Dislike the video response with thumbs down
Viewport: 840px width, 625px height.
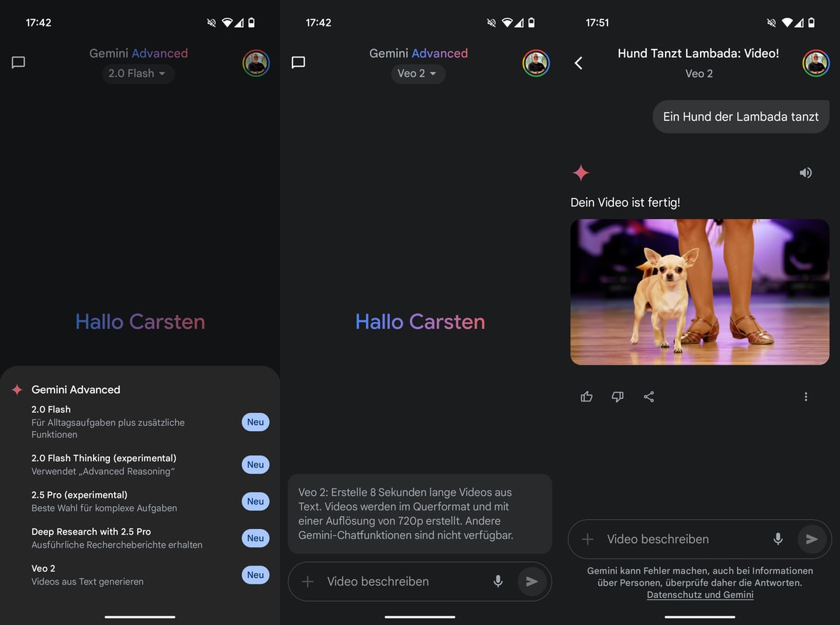[617, 397]
